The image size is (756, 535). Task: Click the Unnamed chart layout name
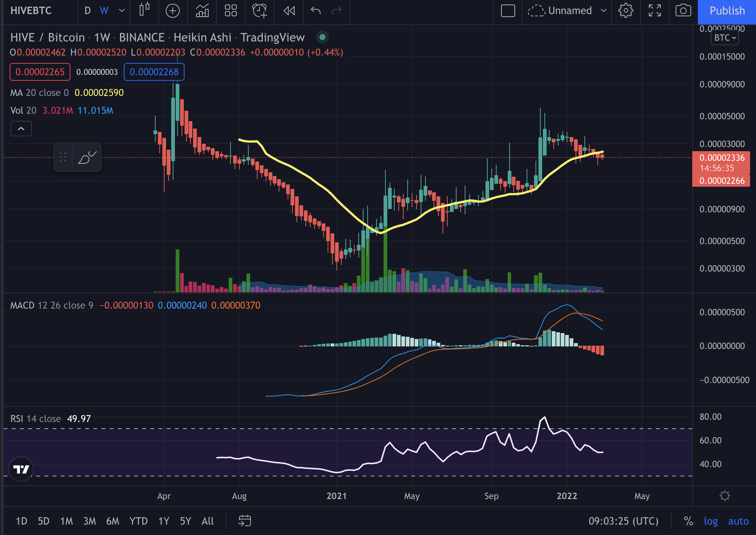570,11
